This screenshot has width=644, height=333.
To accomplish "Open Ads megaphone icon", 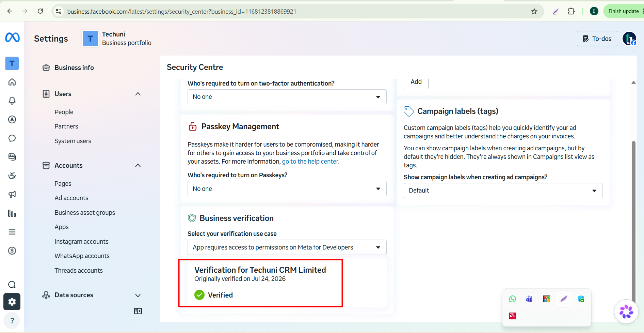I will point(12,194).
